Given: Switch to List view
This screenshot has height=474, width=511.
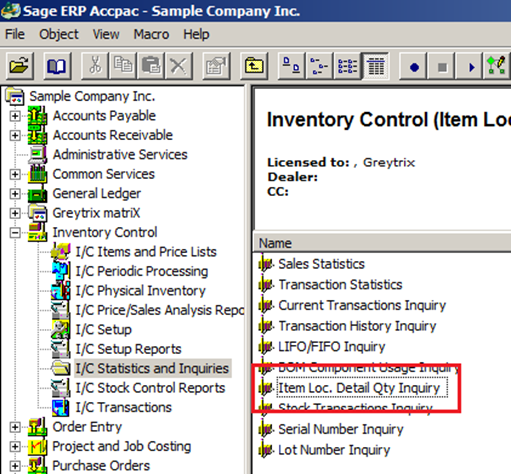Looking at the screenshot, I should coord(348,65).
